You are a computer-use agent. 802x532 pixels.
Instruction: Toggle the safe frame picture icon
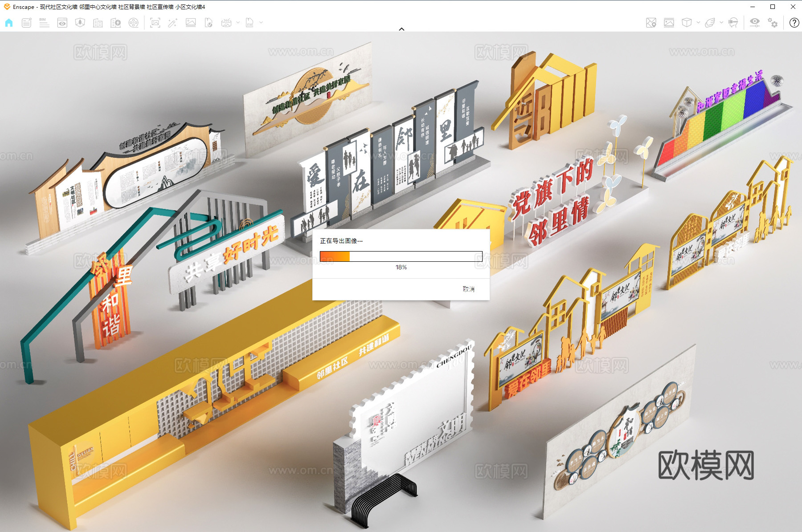point(669,23)
